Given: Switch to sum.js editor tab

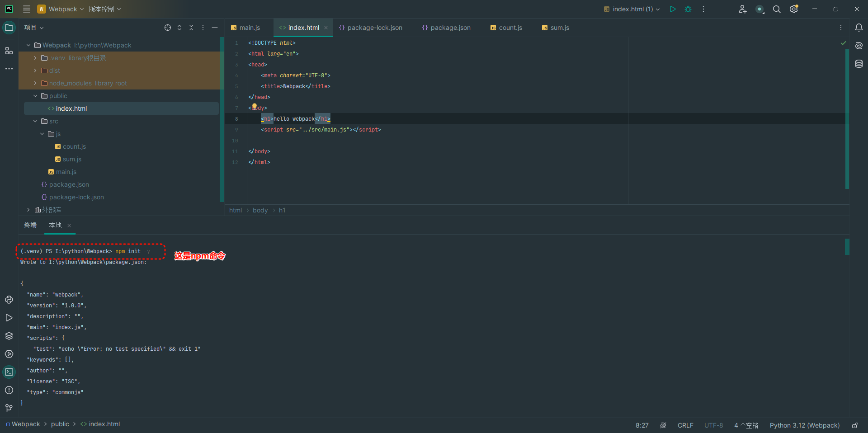Looking at the screenshot, I should [555, 28].
